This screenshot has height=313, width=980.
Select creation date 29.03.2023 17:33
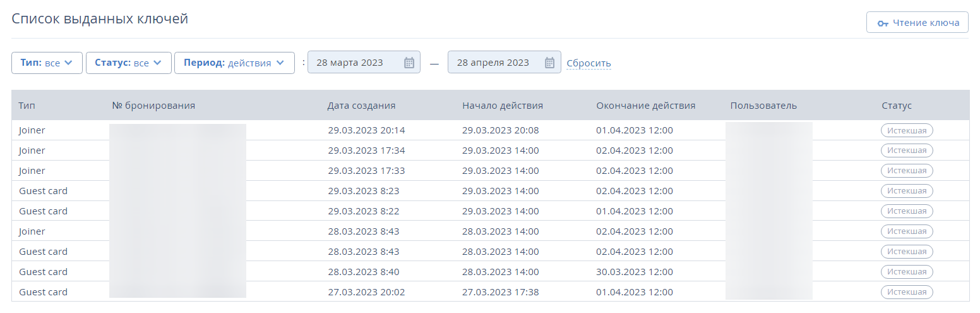point(366,171)
